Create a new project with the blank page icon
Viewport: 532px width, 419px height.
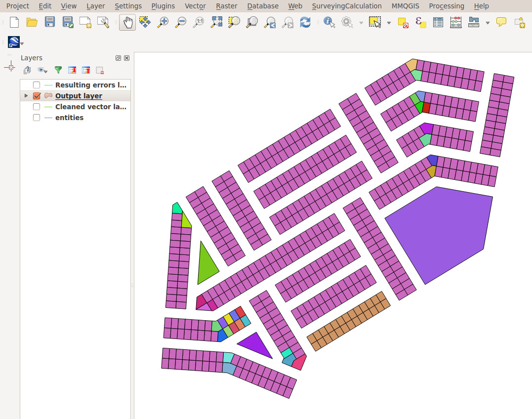coord(14,22)
